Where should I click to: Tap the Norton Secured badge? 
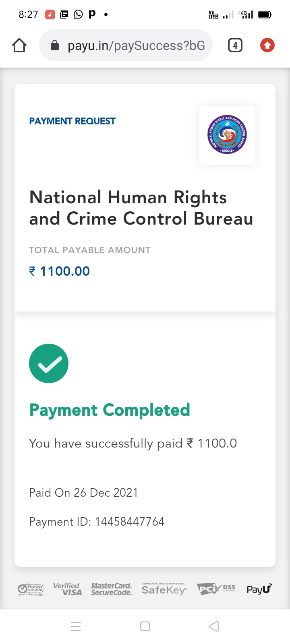[31, 589]
